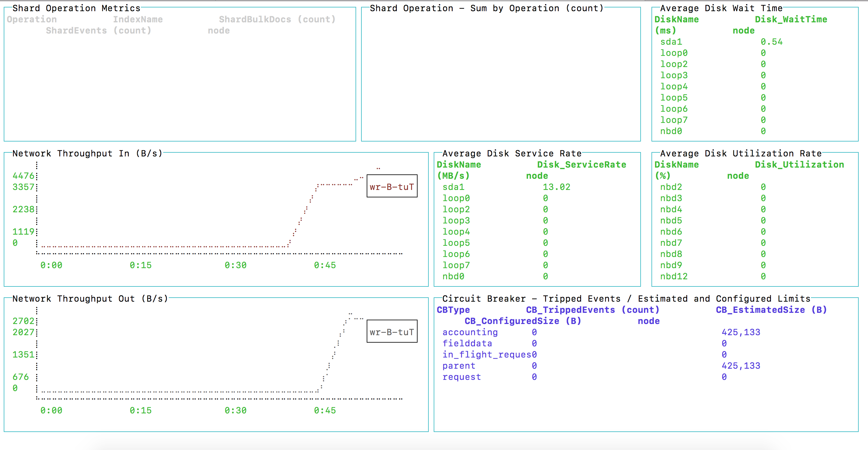The width and height of the screenshot is (868, 450).
Task: Click the 0:45 marker in Network In
Action: pyautogui.click(x=324, y=265)
